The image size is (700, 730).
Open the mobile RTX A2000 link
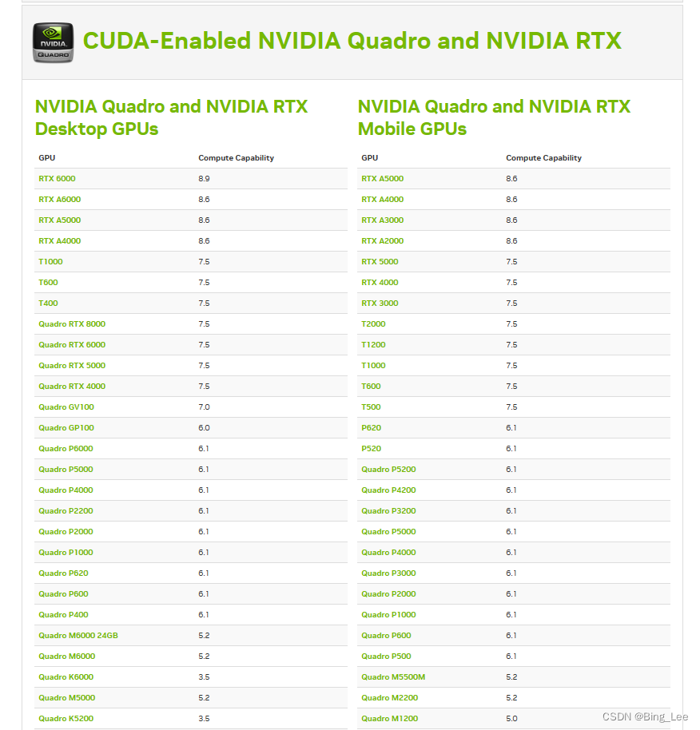(x=382, y=241)
